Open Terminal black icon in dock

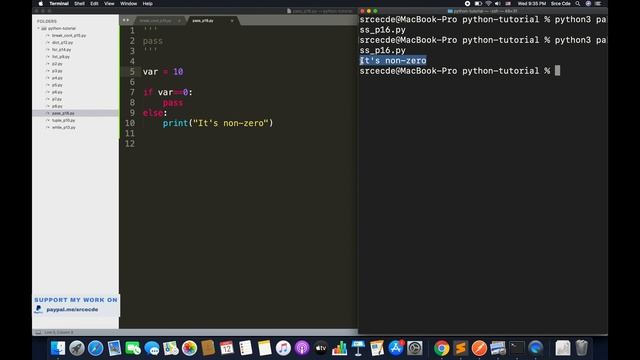tap(517, 348)
